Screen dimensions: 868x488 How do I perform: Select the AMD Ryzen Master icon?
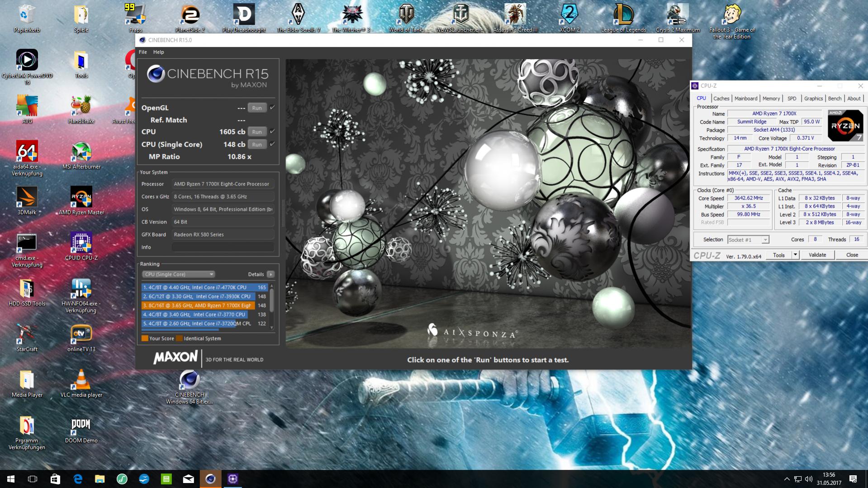click(81, 201)
